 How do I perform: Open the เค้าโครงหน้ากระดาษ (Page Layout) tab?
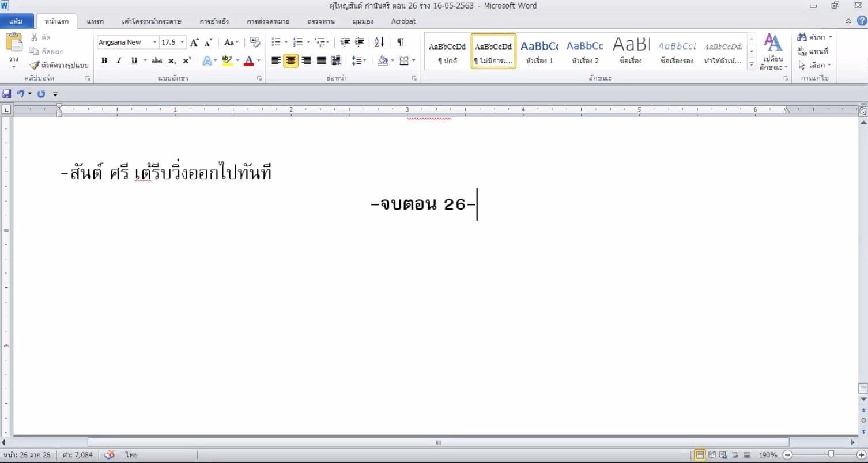[x=152, y=21]
